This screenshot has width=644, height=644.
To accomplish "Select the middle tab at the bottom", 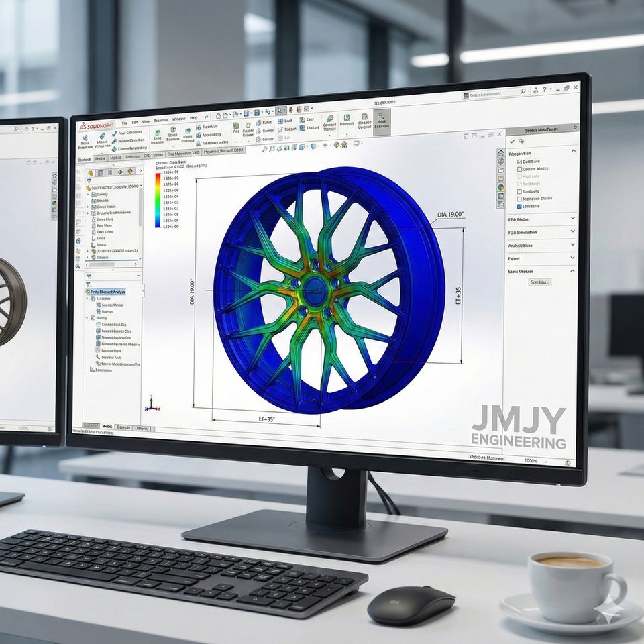I will [x=123, y=427].
